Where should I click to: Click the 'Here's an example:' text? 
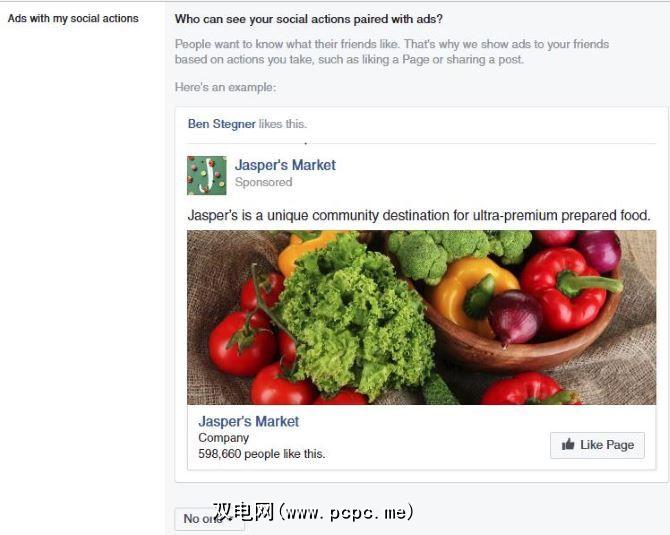tap(225, 87)
